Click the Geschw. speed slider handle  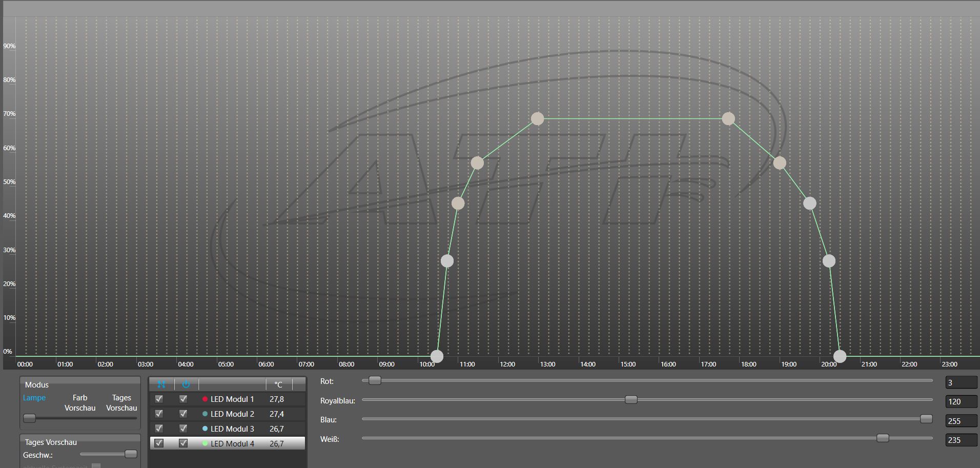[131, 454]
